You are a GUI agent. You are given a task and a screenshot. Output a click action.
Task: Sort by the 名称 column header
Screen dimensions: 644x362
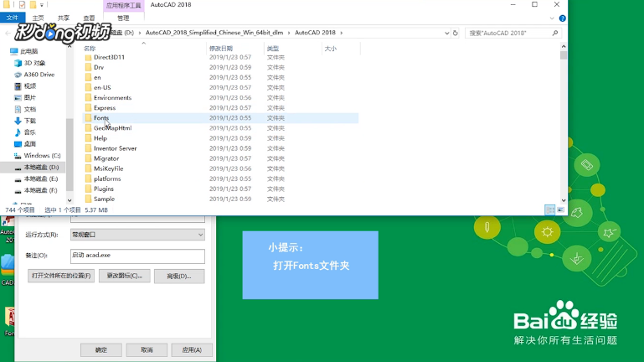pyautogui.click(x=90, y=49)
